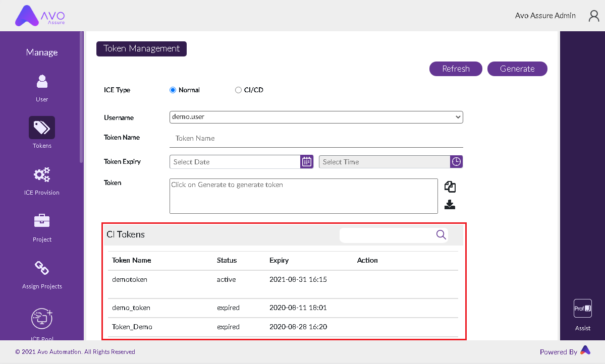Select the demotoken row name
The width and height of the screenshot is (605, 364).
click(x=130, y=280)
